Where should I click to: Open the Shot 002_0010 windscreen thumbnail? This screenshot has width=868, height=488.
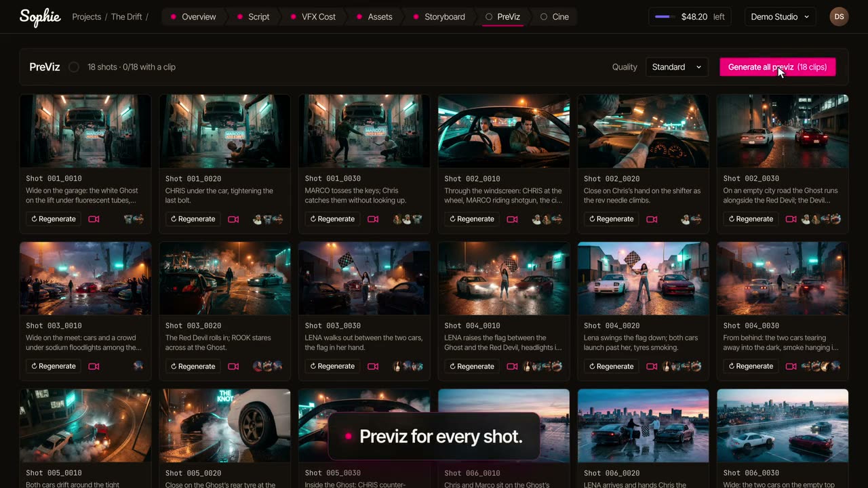click(x=504, y=131)
